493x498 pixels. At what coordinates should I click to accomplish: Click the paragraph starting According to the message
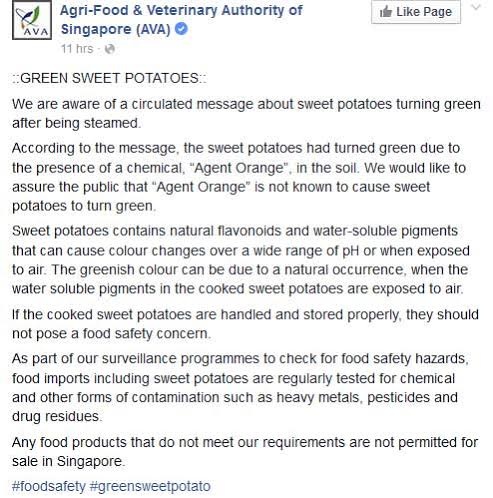pos(239,177)
